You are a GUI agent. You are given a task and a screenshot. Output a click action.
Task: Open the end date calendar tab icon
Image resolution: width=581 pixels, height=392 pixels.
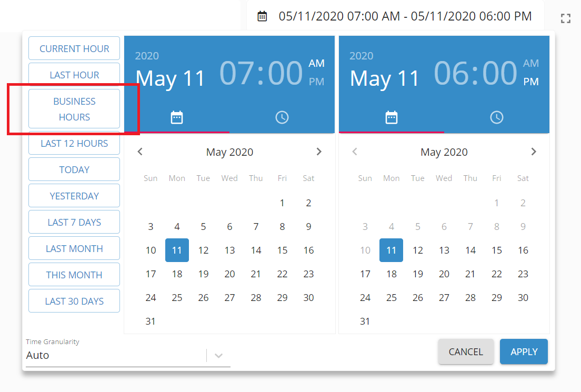[x=392, y=117]
